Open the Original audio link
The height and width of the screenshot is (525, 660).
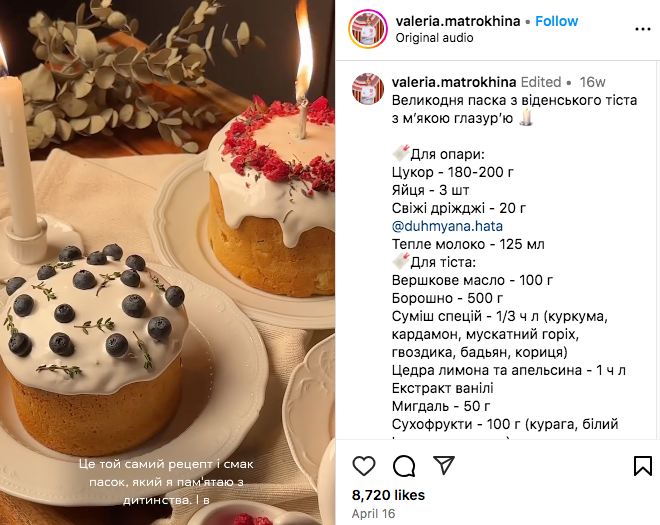434,38
